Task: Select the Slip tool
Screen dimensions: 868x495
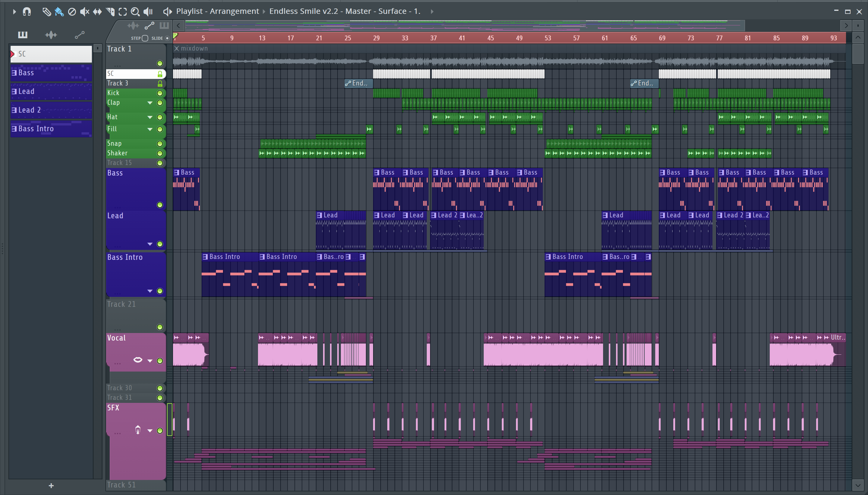Action: pyautogui.click(x=97, y=12)
